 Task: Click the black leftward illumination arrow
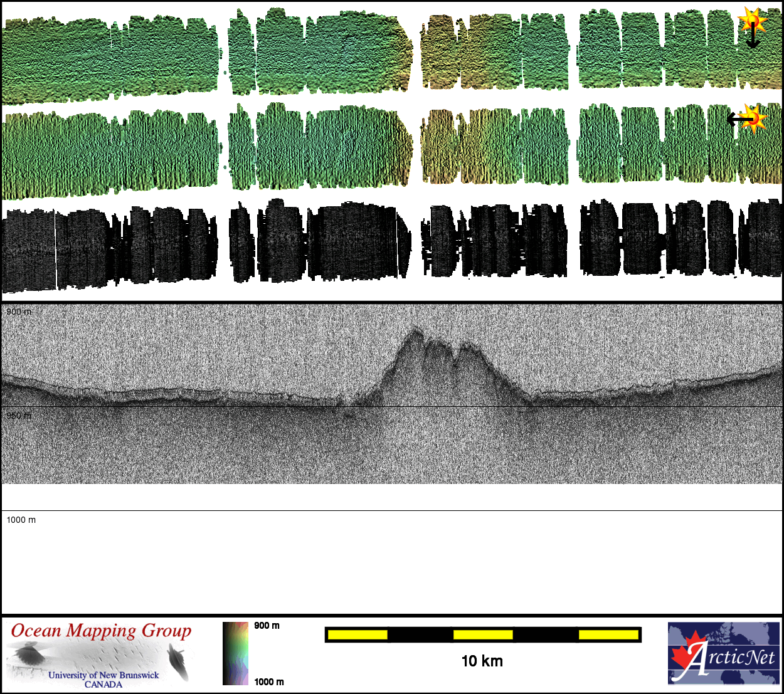tap(737, 118)
